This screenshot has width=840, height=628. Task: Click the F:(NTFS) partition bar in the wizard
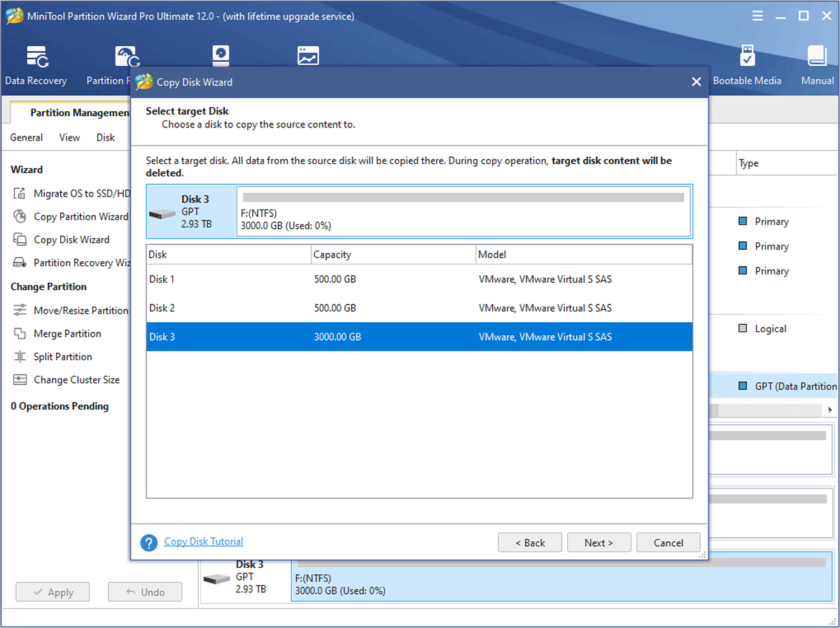pos(463,211)
